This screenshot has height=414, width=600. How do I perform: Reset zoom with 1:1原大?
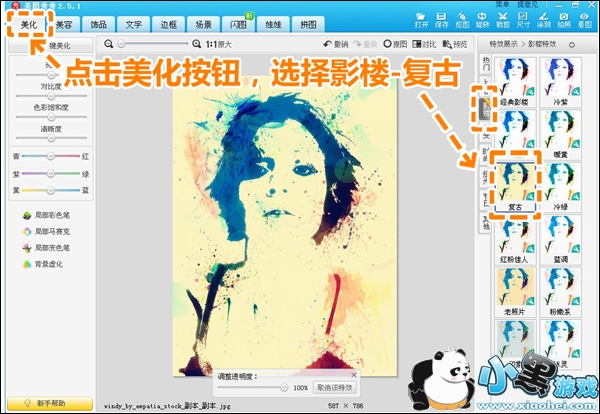pos(218,44)
